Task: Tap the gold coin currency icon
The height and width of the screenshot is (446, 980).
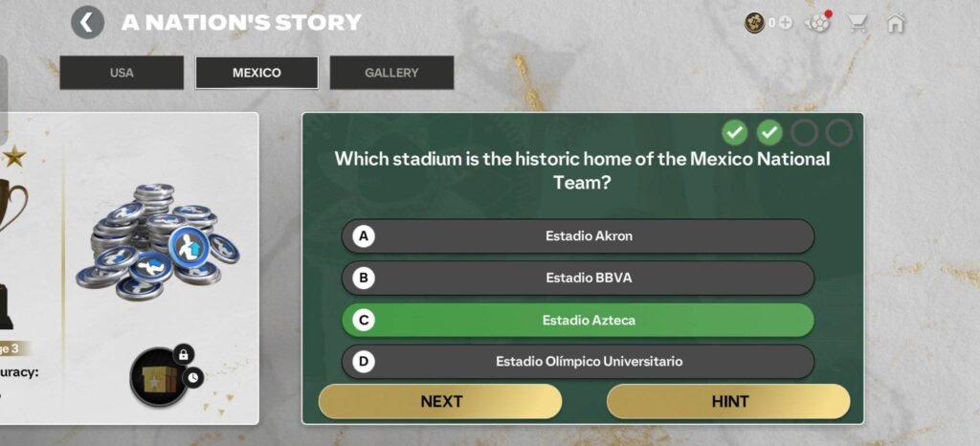Action: click(x=755, y=23)
